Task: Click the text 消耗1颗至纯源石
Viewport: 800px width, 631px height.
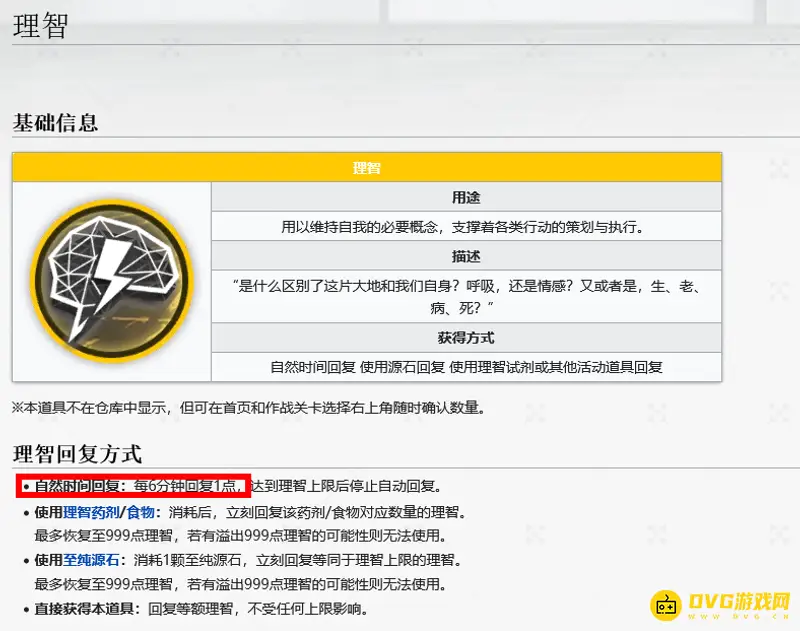Action: (x=187, y=560)
